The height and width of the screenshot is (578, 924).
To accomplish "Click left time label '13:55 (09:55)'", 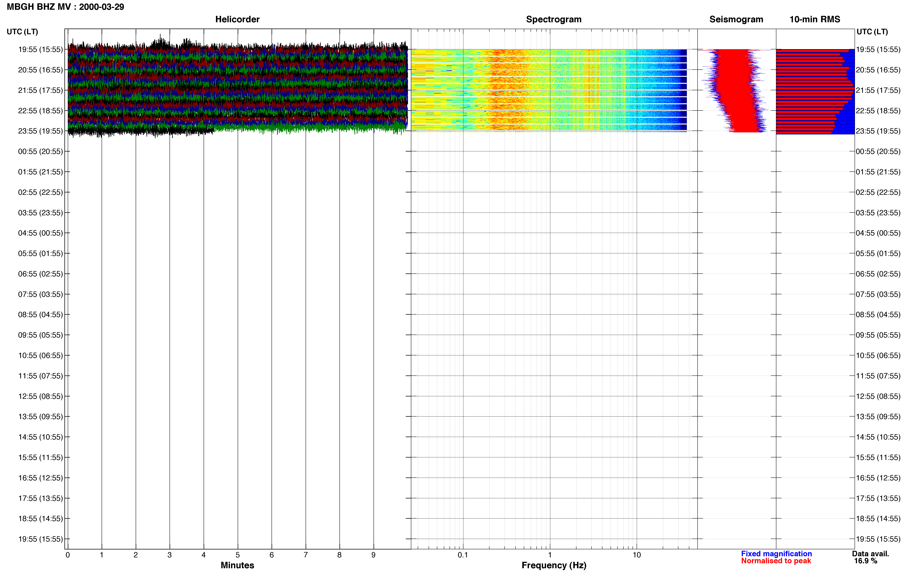I will click(41, 417).
